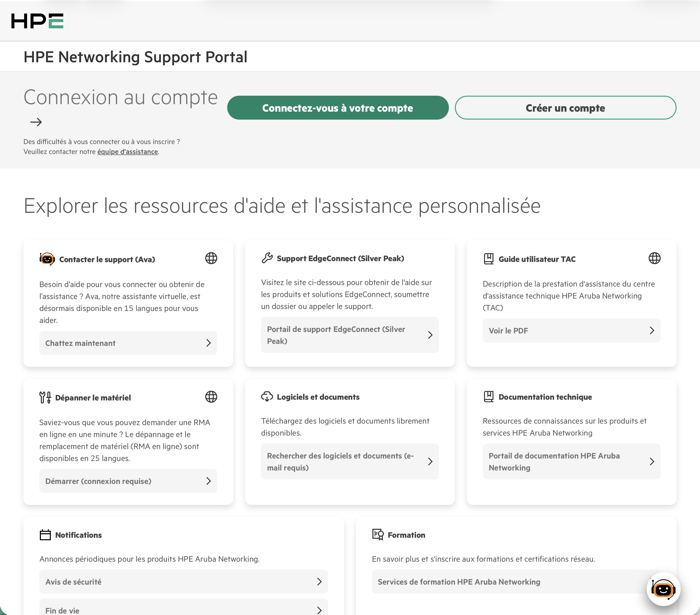Viewport: 700px width, 615px height.
Task: Click the Support EdgeConnect (Silver Peak) title
Action: tap(341, 258)
